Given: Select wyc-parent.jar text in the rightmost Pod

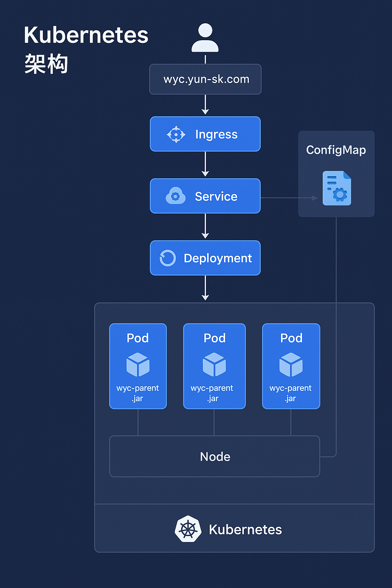Looking at the screenshot, I should 291,393.
